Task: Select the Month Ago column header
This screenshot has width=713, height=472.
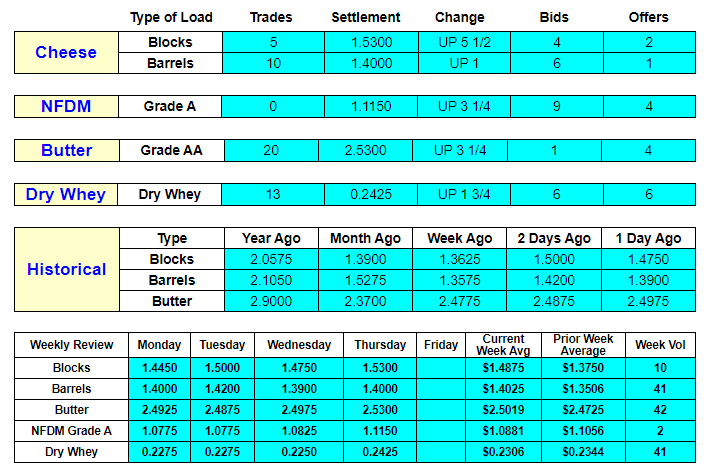Action: [x=365, y=238]
